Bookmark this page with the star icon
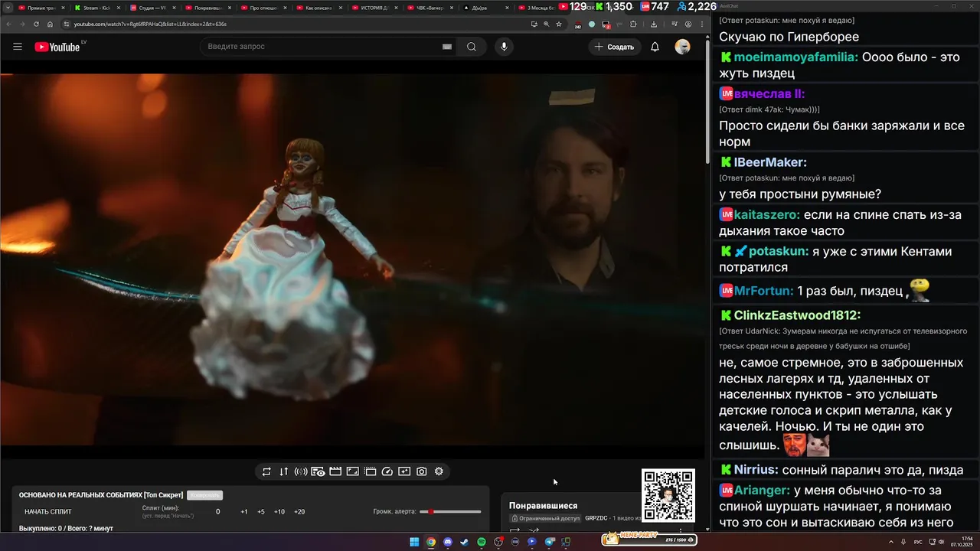 (x=559, y=24)
